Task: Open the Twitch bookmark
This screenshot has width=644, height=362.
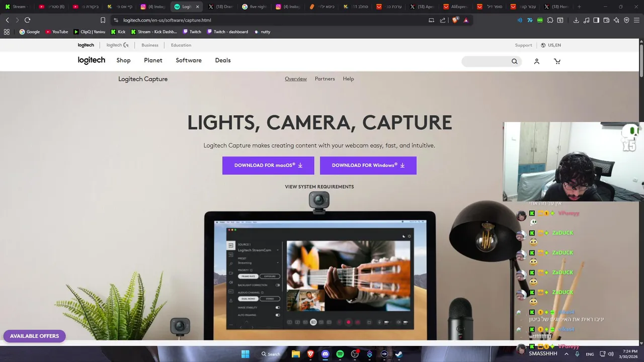Action: click(x=192, y=32)
